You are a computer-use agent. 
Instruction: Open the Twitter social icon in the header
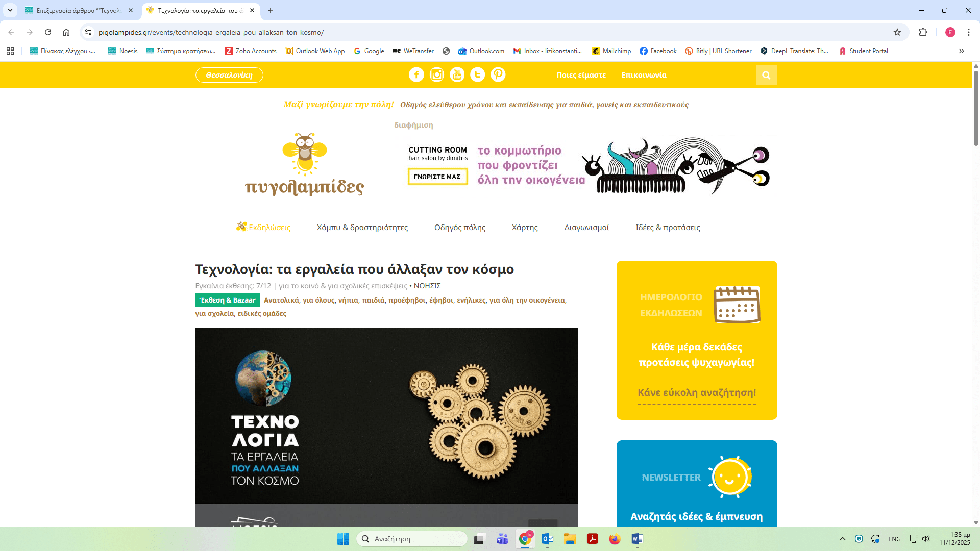[477, 75]
